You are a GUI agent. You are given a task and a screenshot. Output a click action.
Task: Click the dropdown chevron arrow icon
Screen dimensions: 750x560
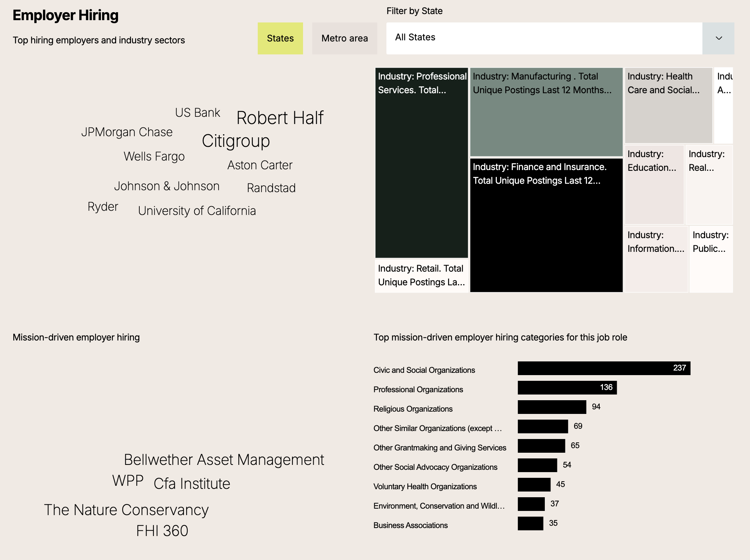click(718, 38)
